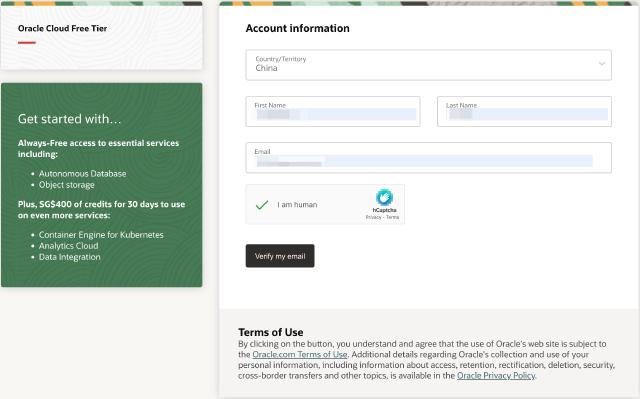Select the Email input field
This screenshot has height=399, width=640.
[429, 157]
